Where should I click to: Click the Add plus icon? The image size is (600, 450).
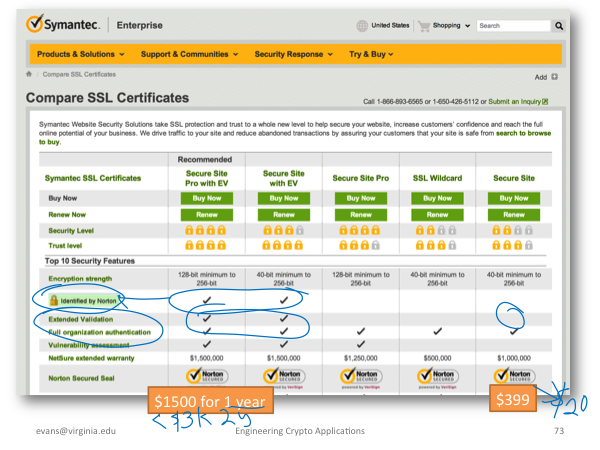coord(554,77)
